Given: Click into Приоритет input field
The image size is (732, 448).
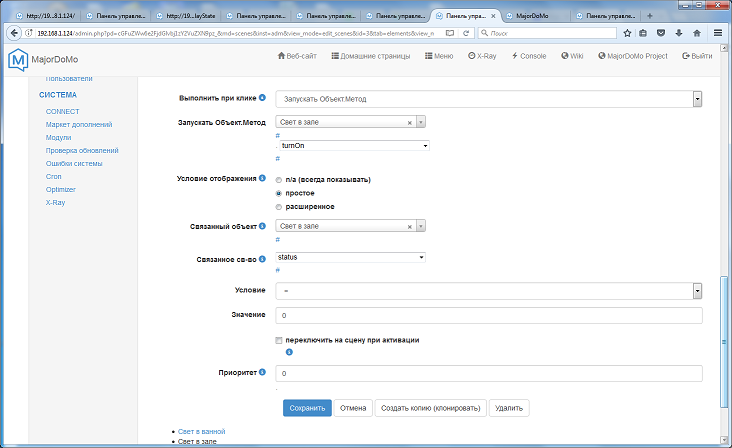Looking at the screenshot, I should (489, 373).
